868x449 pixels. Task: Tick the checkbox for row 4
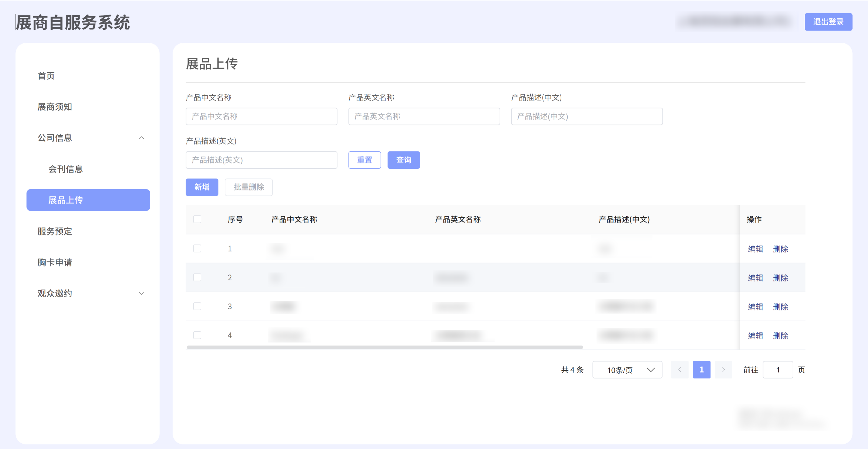tap(197, 335)
